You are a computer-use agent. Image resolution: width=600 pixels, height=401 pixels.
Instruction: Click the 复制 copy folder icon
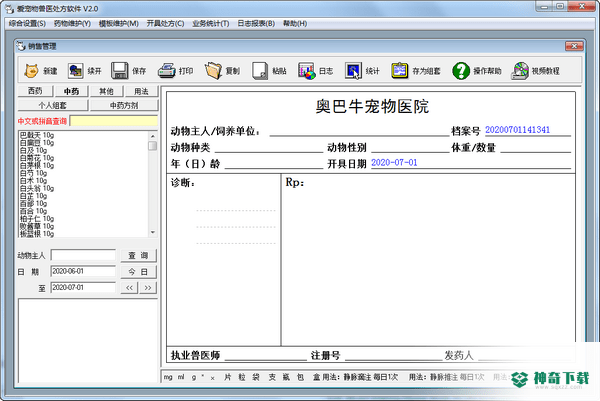tap(214, 71)
